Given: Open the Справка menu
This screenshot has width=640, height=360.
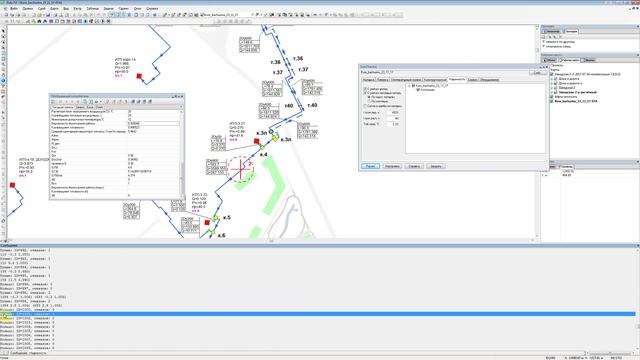Looking at the screenshot, I should coord(152,8).
